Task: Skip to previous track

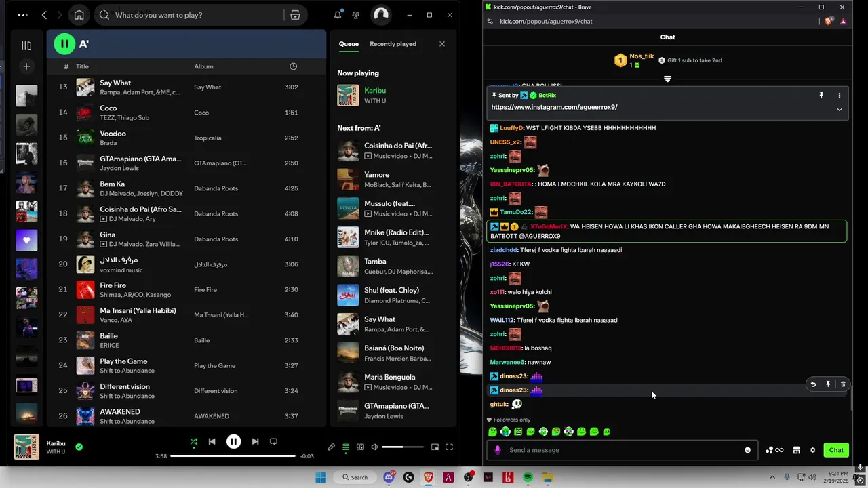Action: 212,441
